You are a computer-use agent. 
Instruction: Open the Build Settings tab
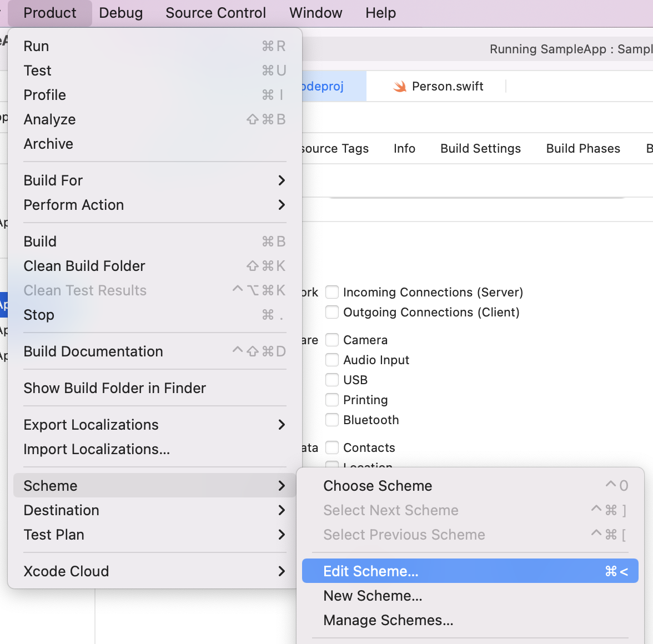tap(481, 149)
